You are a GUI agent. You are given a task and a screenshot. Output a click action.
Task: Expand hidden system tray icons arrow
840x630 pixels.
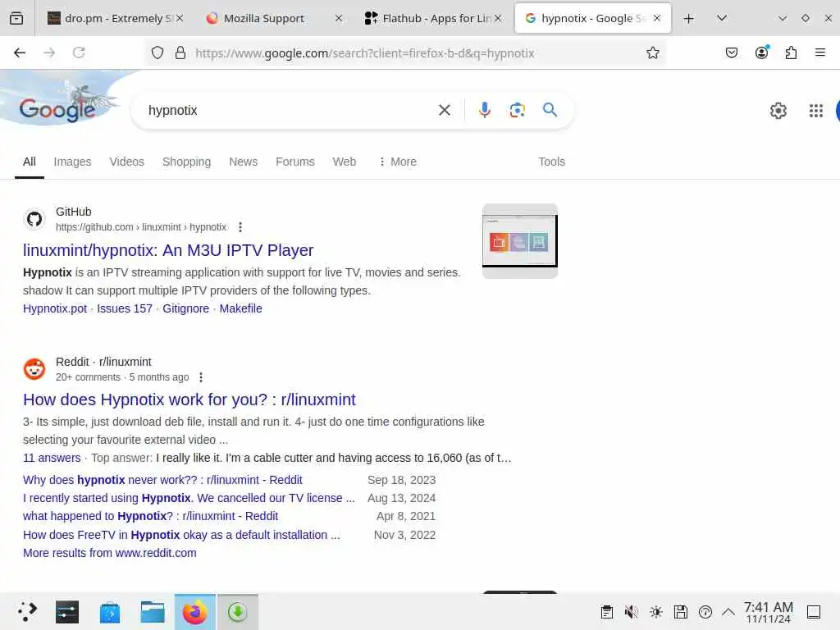tap(728, 612)
